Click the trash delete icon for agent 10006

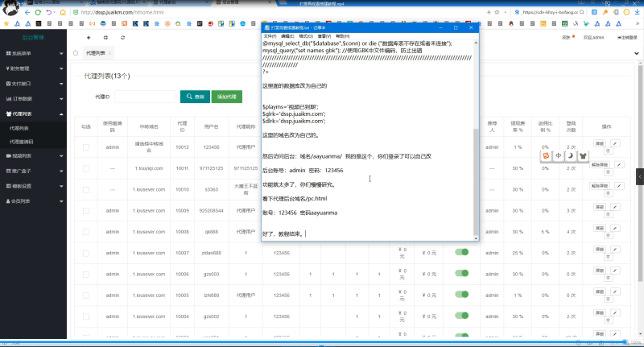click(608, 278)
